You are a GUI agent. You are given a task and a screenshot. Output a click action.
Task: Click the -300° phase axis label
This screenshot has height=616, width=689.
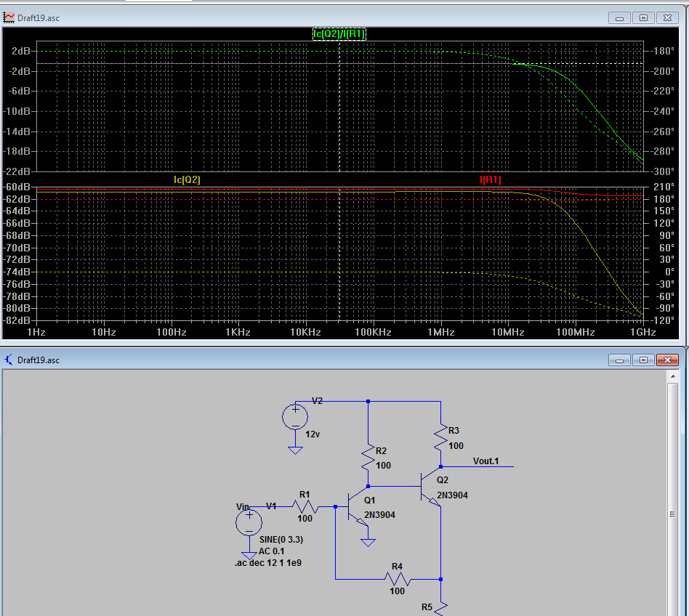point(664,171)
